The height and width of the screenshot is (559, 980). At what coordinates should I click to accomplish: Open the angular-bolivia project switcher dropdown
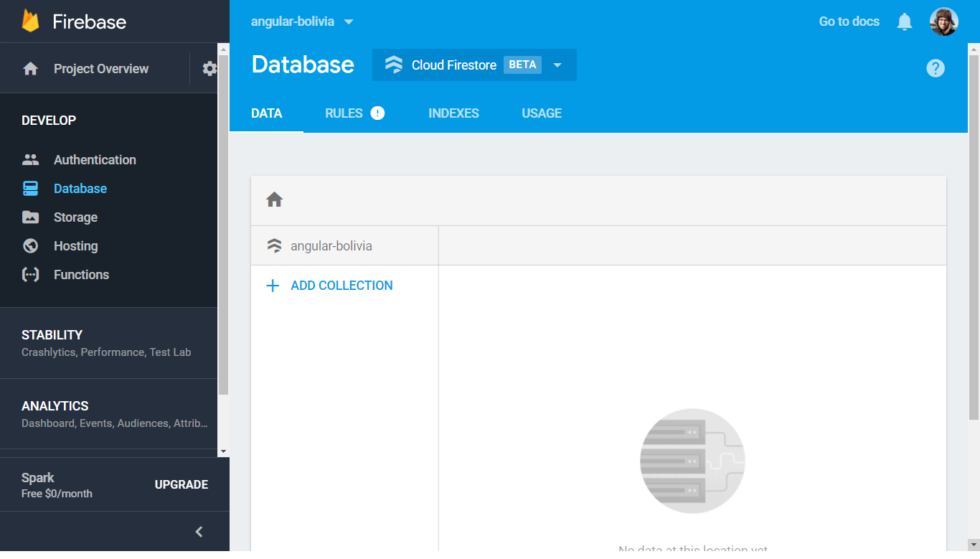(x=302, y=22)
